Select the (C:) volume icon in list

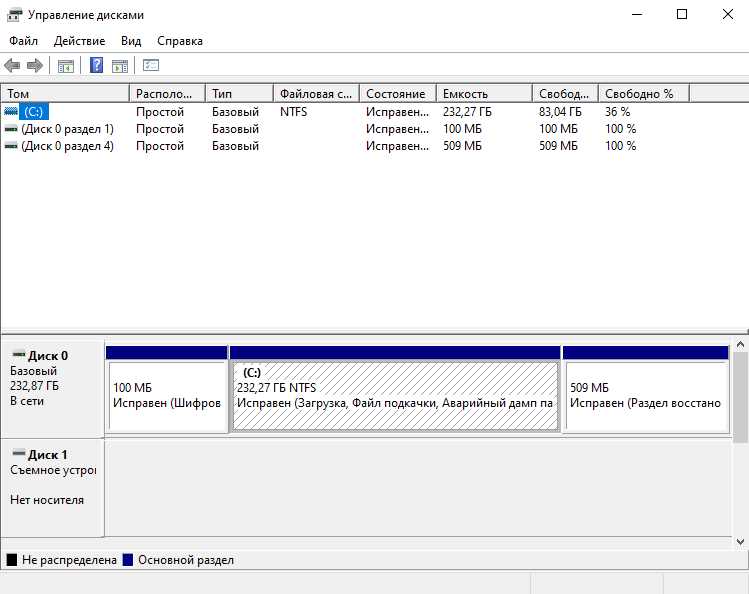point(11,111)
